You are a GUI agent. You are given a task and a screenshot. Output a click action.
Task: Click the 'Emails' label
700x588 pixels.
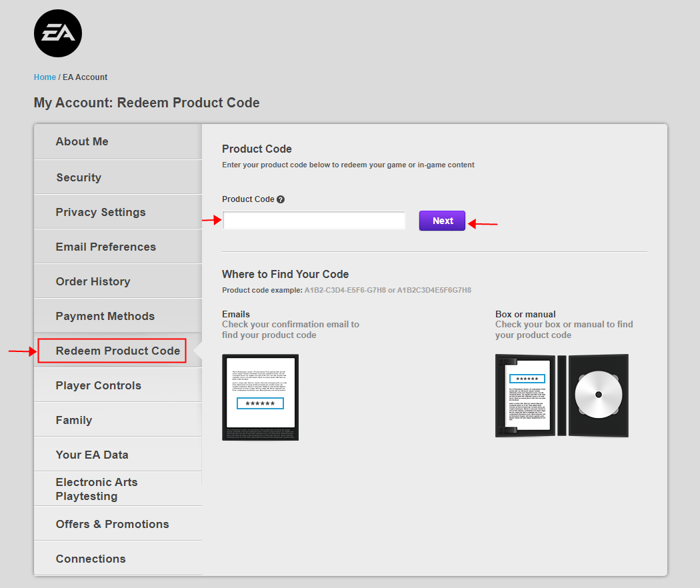point(236,314)
